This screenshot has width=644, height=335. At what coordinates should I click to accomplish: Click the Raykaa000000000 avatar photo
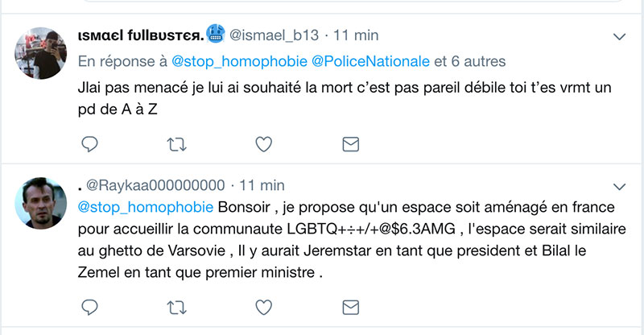click(42, 201)
